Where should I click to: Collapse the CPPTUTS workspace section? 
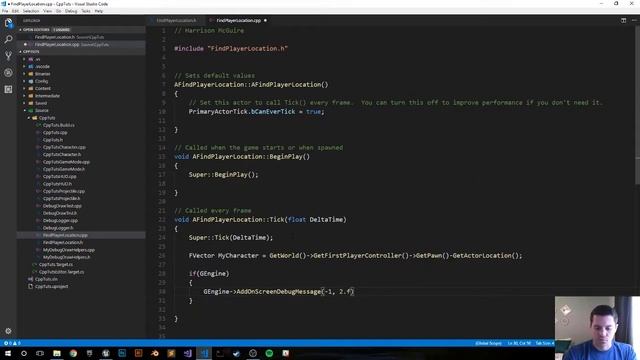point(31,52)
